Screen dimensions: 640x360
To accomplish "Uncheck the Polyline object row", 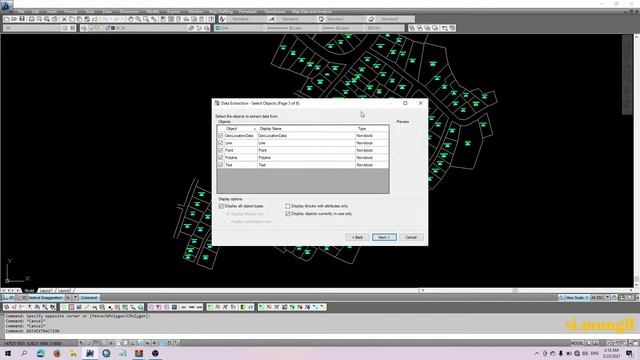I will (x=220, y=158).
